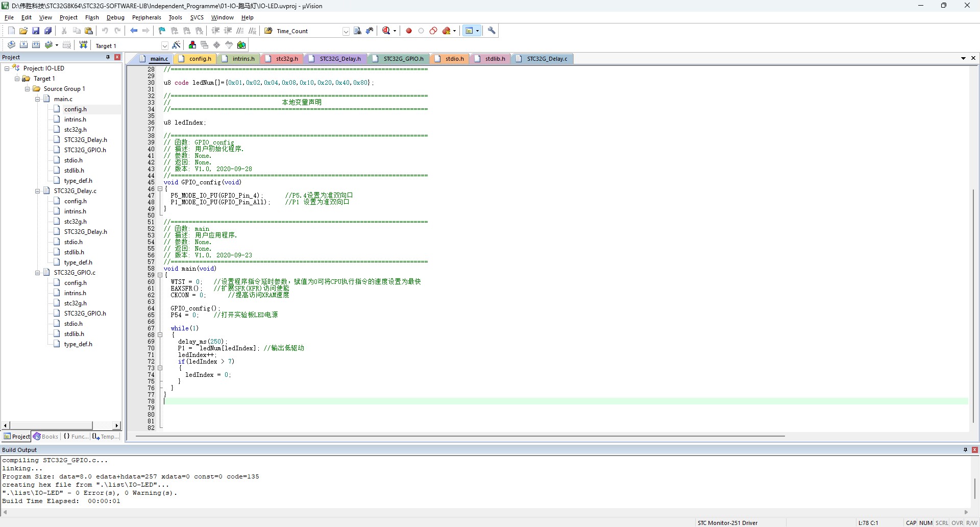Open Configuration wrench icon
The width and height of the screenshot is (980, 527).
[492, 31]
